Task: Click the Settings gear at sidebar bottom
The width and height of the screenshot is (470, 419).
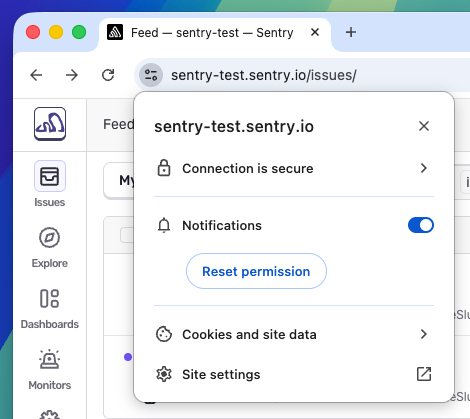Action: (x=50, y=415)
